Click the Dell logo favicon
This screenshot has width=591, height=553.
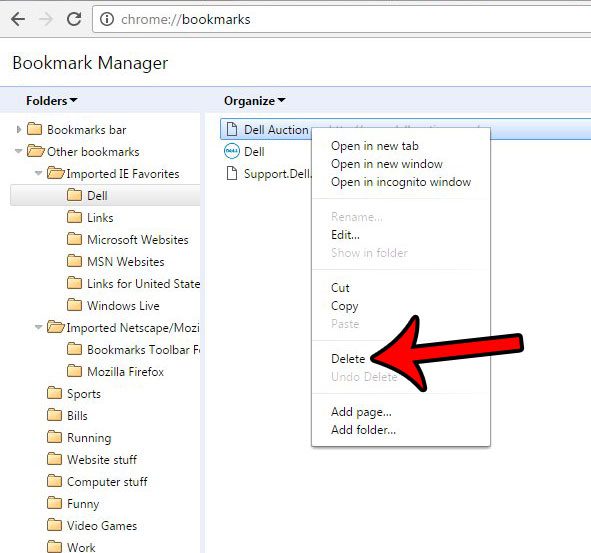(232, 152)
